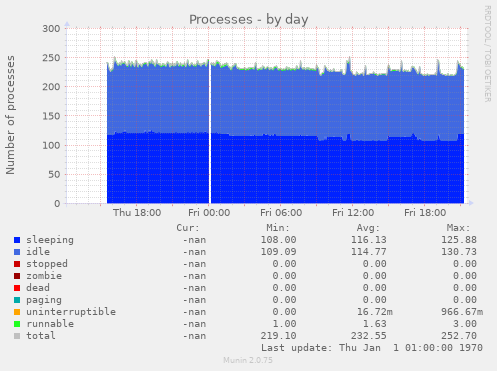497x371 pixels.
Task: Click the sleeping Min value 108.00
Action: pos(278,240)
